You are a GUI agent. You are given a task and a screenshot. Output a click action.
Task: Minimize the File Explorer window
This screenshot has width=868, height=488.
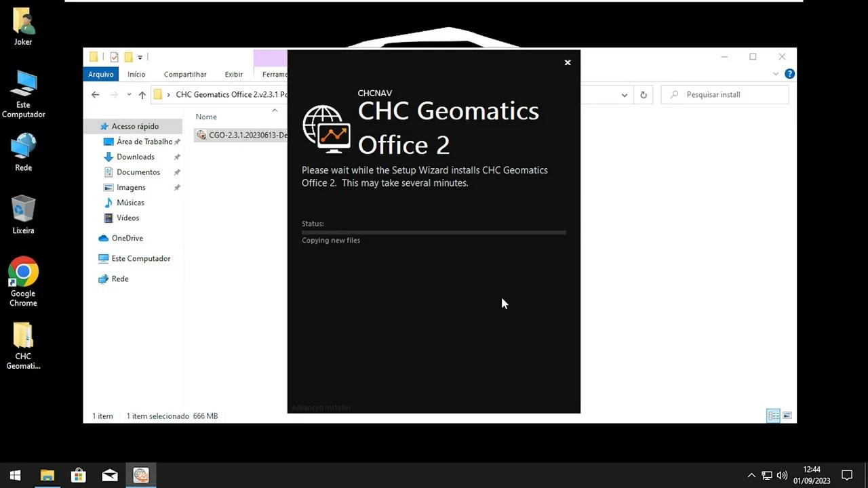point(724,57)
